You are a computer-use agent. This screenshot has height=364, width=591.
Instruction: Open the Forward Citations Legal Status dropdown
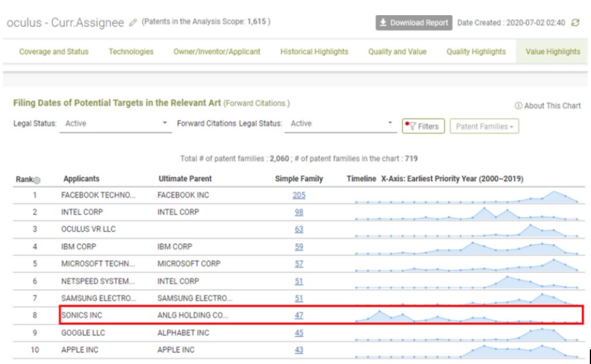pyautogui.click(x=341, y=124)
